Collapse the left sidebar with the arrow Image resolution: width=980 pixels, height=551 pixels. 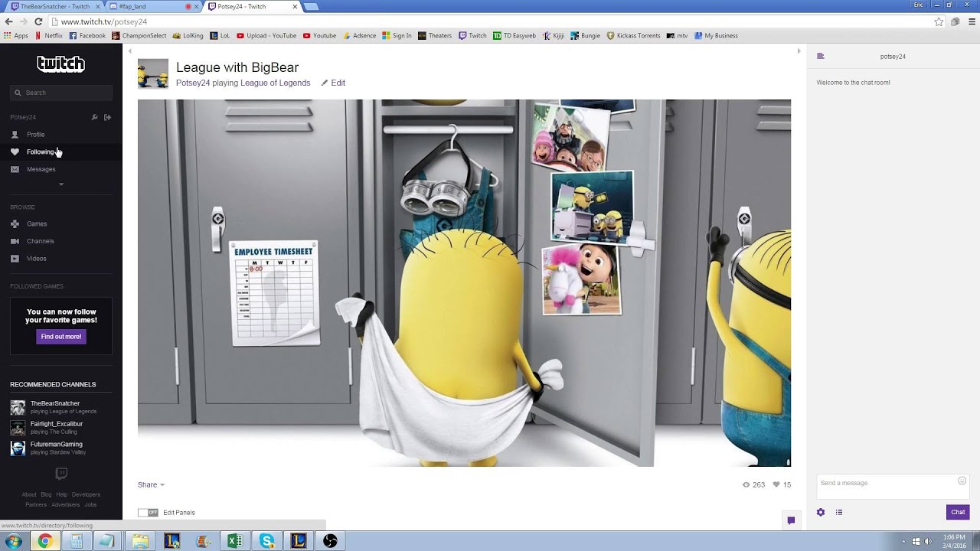click(130, 51)
